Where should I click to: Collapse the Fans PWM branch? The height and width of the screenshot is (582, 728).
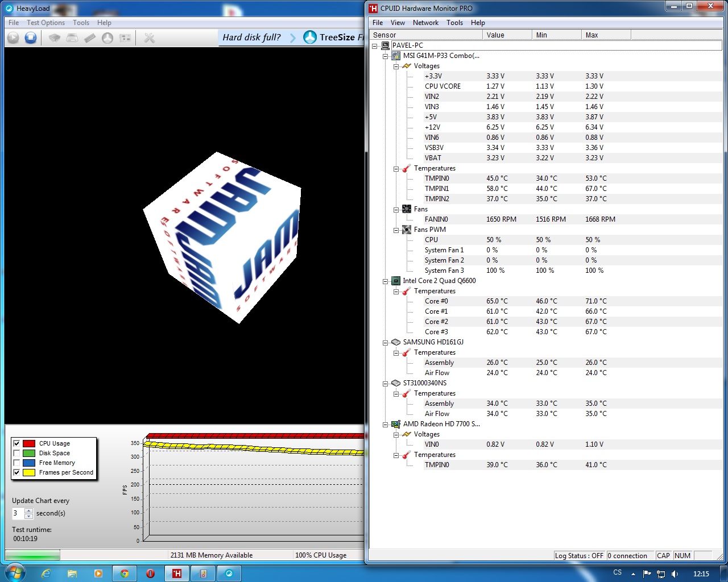tap(396, 230)
